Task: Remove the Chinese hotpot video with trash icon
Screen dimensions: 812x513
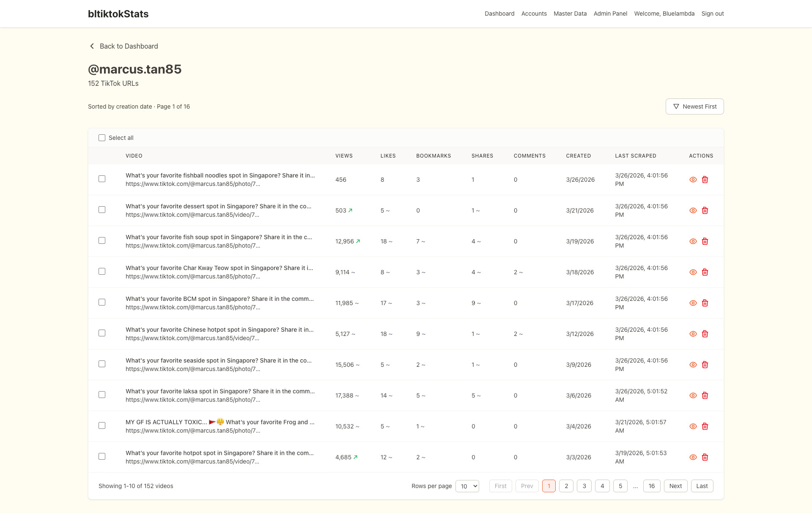Action: (x=705, y=334)
